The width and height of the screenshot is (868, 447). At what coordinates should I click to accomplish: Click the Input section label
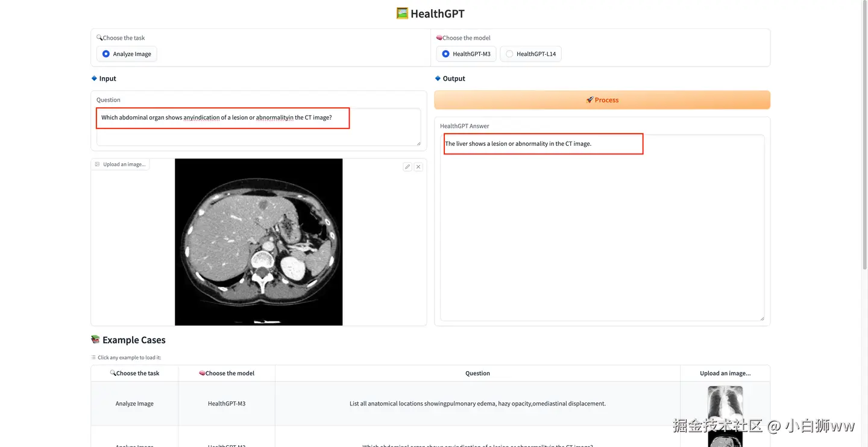(104, 78)
